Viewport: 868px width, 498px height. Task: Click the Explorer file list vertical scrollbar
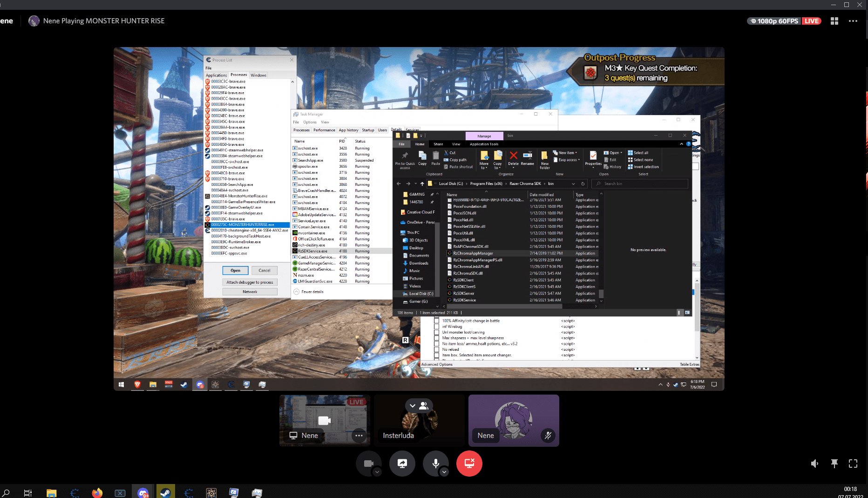[601, 247]
